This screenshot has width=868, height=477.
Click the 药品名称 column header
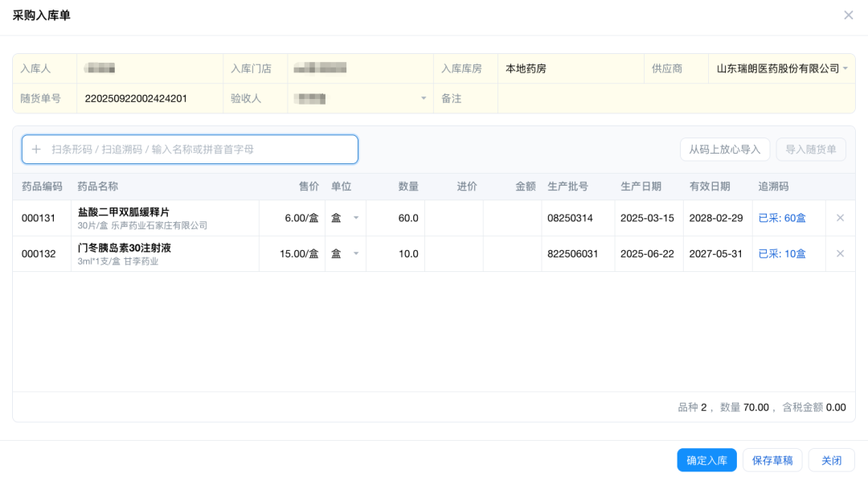(98, 187)
